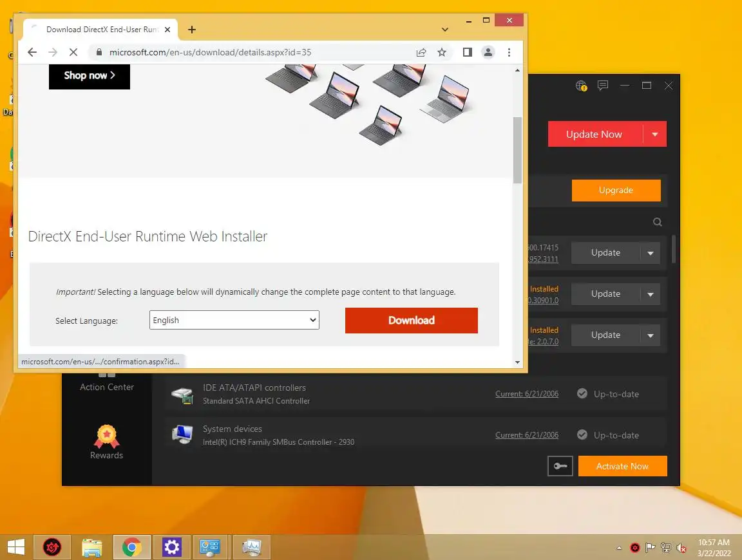
Task: Open Current: 6/21/2006 link for IDE controllers
Action: [527, 393]
